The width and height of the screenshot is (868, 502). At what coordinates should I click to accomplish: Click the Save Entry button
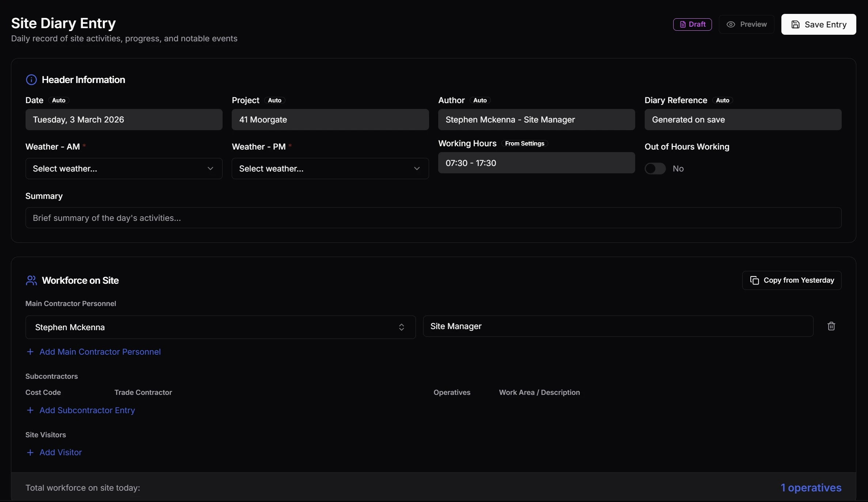click(x=819, y=24)
